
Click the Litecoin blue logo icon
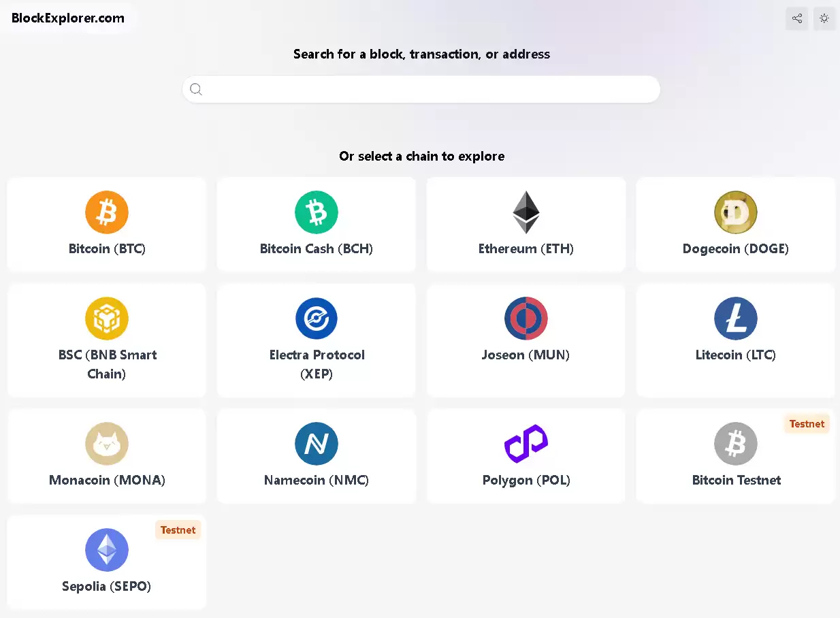736,319
